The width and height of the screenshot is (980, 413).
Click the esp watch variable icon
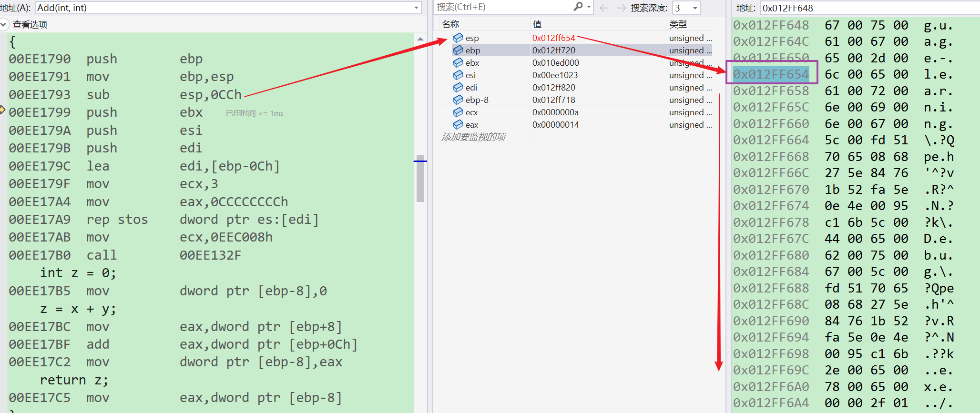(458, 38)
